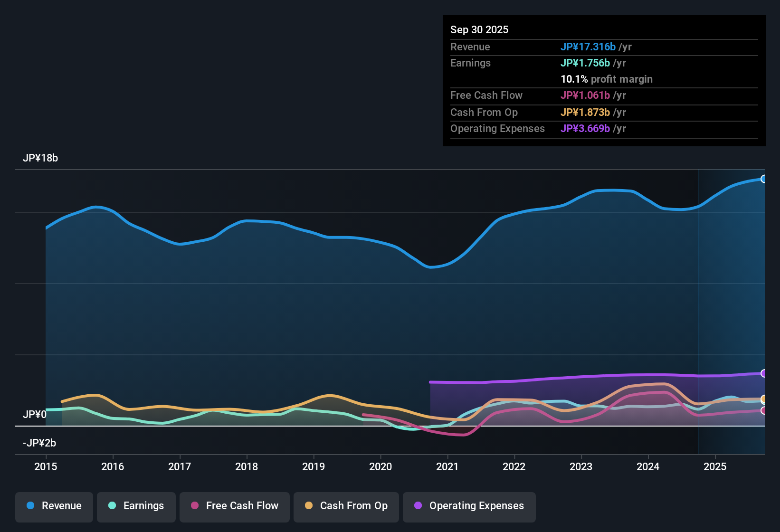Open the Cash From Op legend entry

click(x=346, y=506)
